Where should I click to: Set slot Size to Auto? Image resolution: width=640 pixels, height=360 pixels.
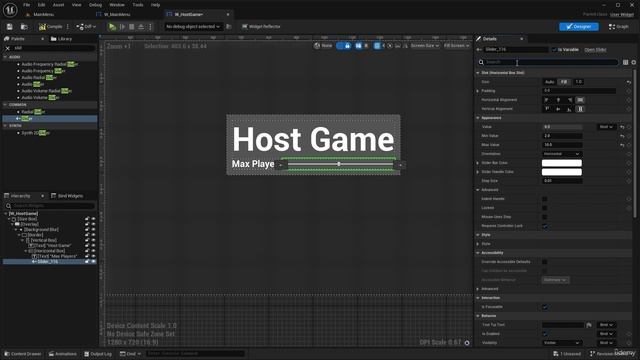pos(550,82)
